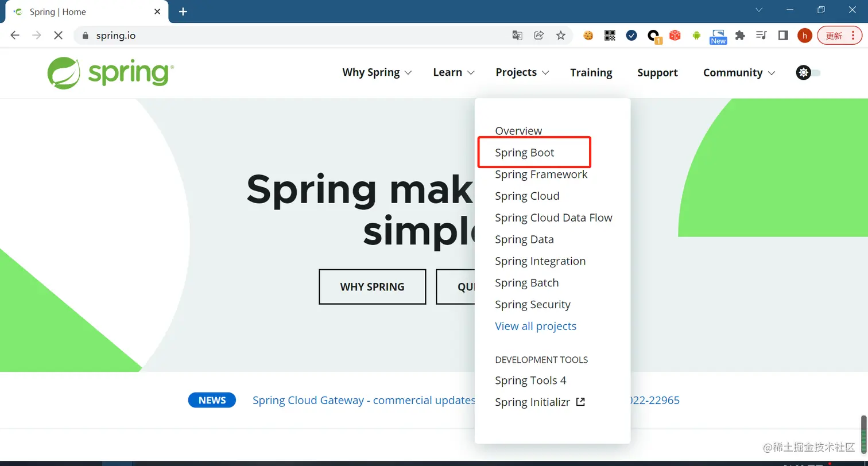Click the DEVELOPMENT TOOLS heading
The height and width of the screenshot is (466, 868).
(x=541, y=360)
